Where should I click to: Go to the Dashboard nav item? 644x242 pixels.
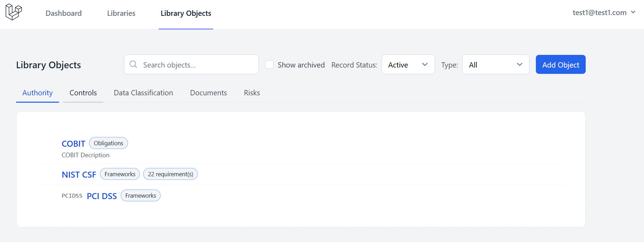[x=64, y=13]
